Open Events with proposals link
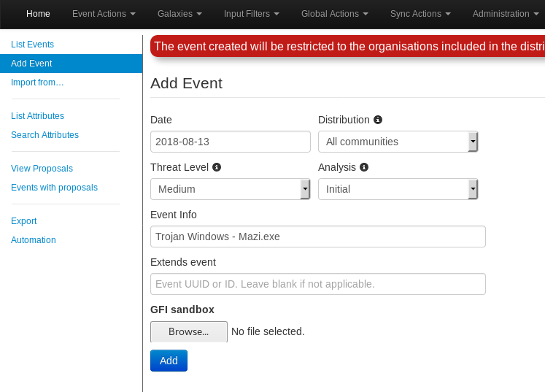The image size is (545, 392). click(x=54, y=188)
